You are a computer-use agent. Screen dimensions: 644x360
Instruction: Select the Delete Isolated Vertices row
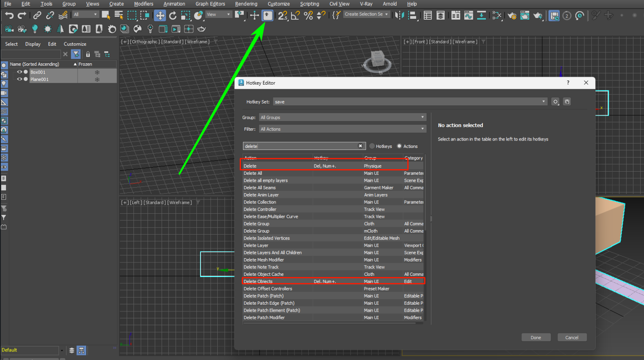(333, 238)
